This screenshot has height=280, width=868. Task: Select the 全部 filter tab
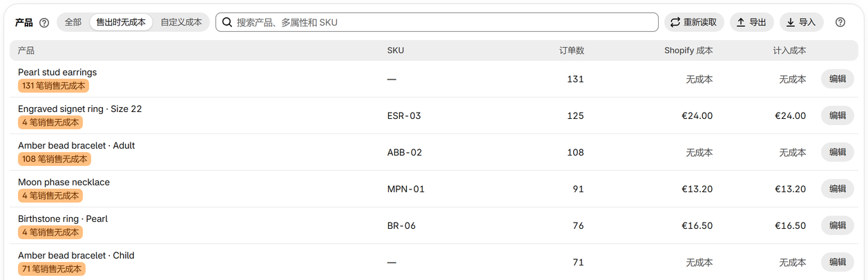tap(73, 22)
